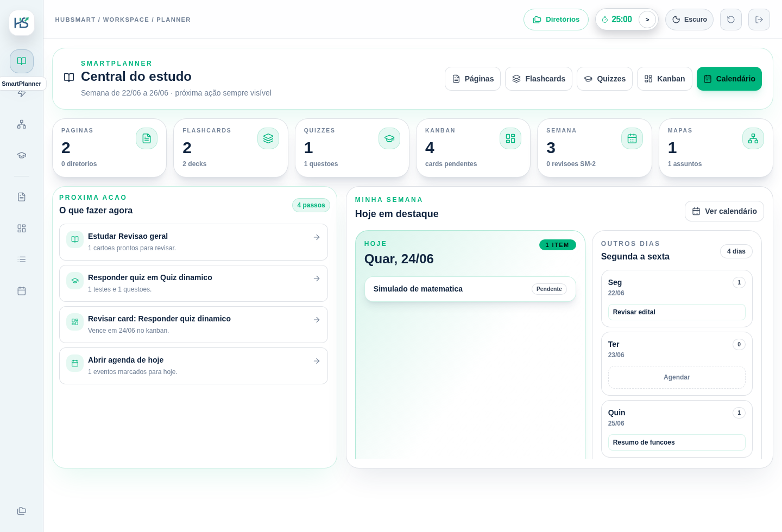Click calendar icon in Abrir agenda row
This screenshot has height=532, width=782.
click(x=75, y=363)
